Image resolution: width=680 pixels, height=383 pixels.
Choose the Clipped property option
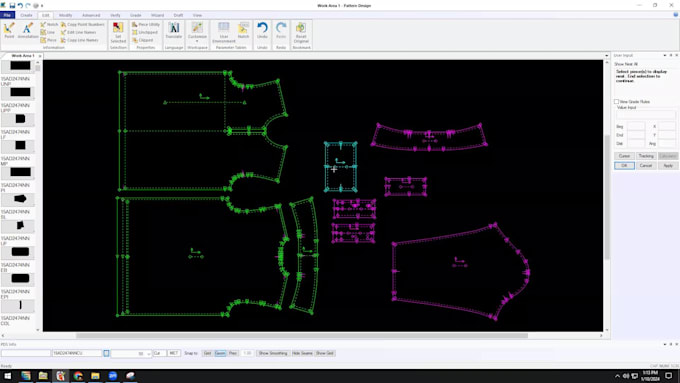coord(143,40)
